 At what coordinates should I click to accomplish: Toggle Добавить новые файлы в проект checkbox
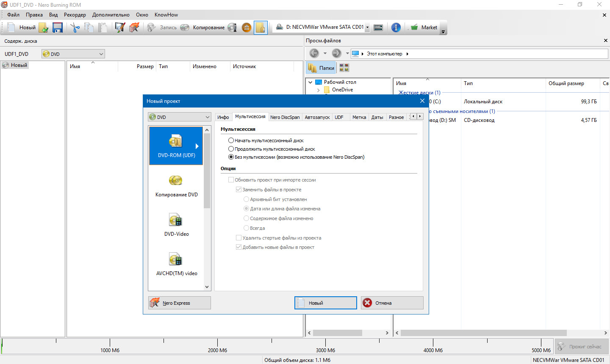point(238,247)
